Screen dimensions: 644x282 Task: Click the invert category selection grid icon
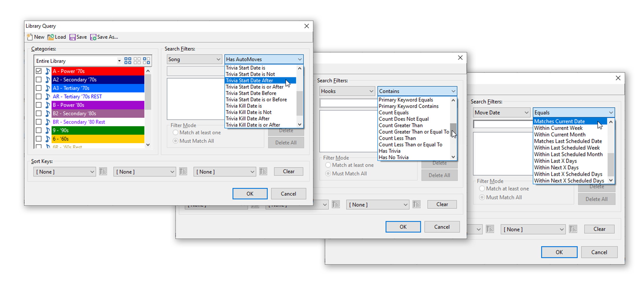[x=146, y=61]
